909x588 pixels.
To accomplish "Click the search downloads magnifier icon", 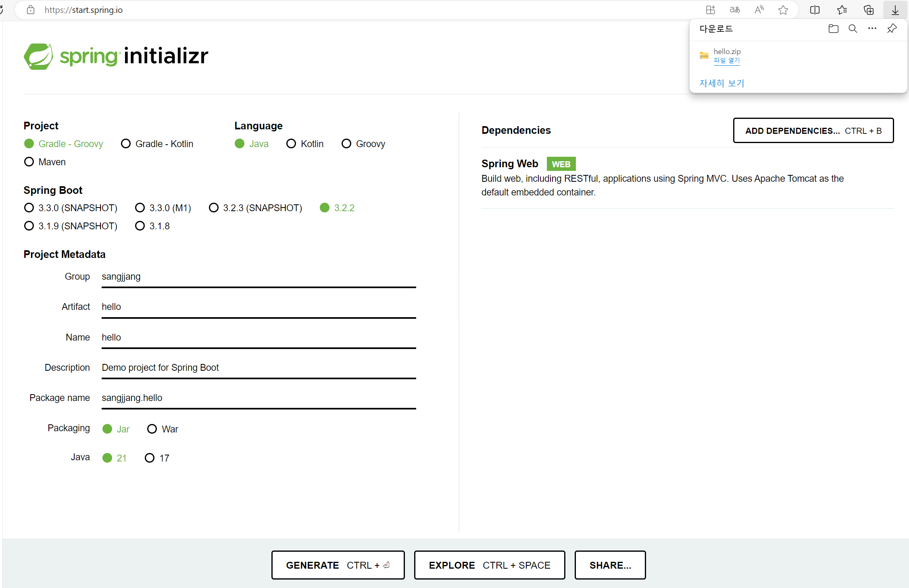I will point(853,29).
